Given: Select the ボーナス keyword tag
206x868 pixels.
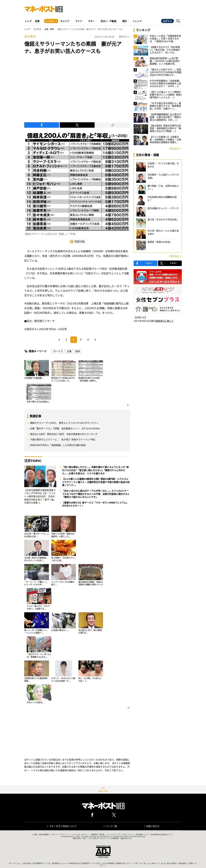Looking at the screenshot, I should pyautogui.click(x=58, y=351).
